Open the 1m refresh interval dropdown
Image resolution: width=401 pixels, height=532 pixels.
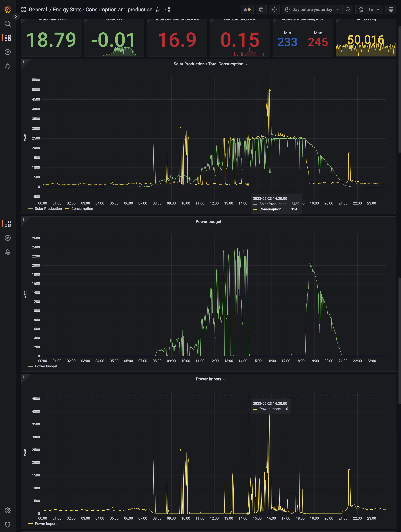(x=374, y=10)
